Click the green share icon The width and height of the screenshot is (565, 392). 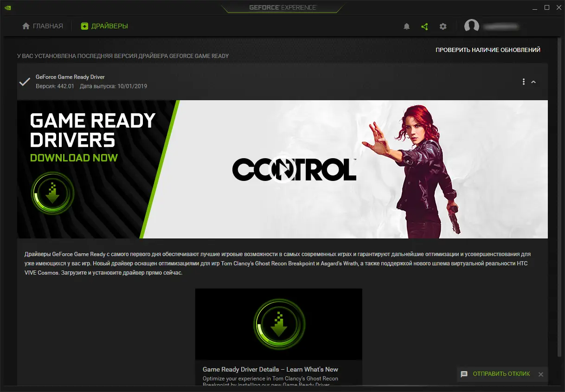coord(424,26)
